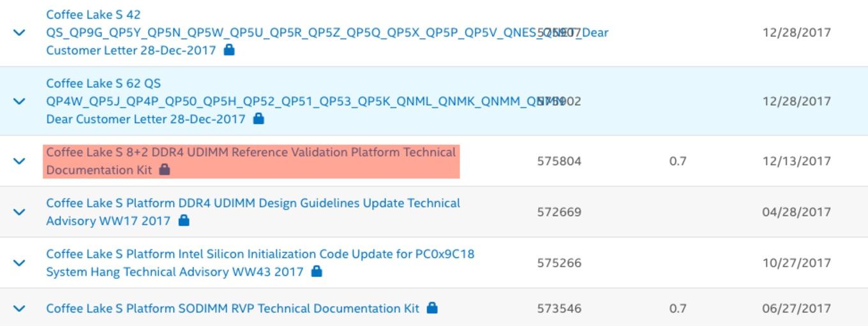868x326 pixels.
Task: Open Coffee Lake S 42 QS Dear Customer Letter link
Action: 327,32
